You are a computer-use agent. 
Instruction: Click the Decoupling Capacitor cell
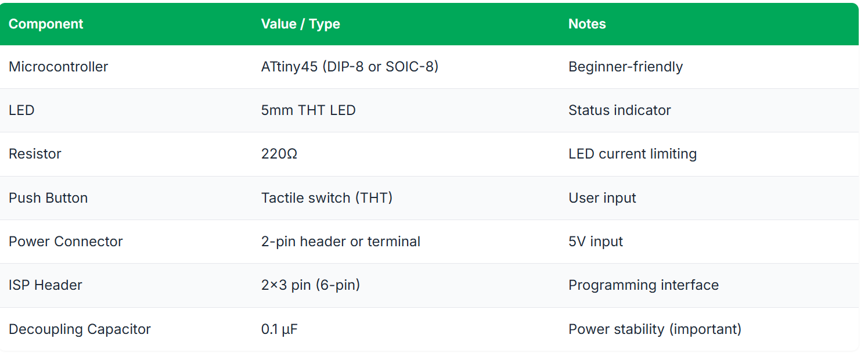[x=80, y=329]
